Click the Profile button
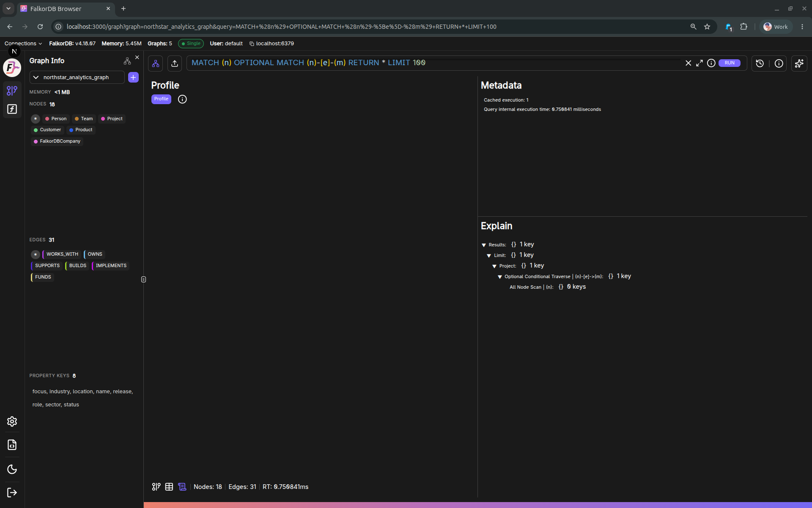 161,99
